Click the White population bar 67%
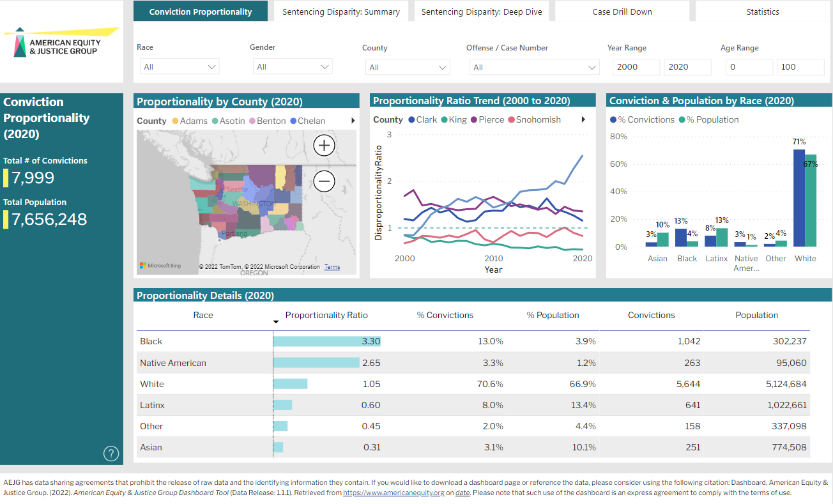This screenshot has width=833, height=504. pyautogui.click(x=811, y=201)
